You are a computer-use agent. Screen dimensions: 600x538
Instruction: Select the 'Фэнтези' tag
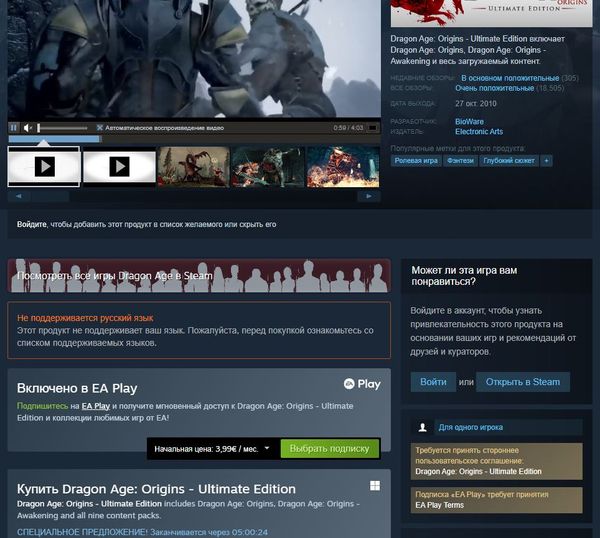coord(460,161)
